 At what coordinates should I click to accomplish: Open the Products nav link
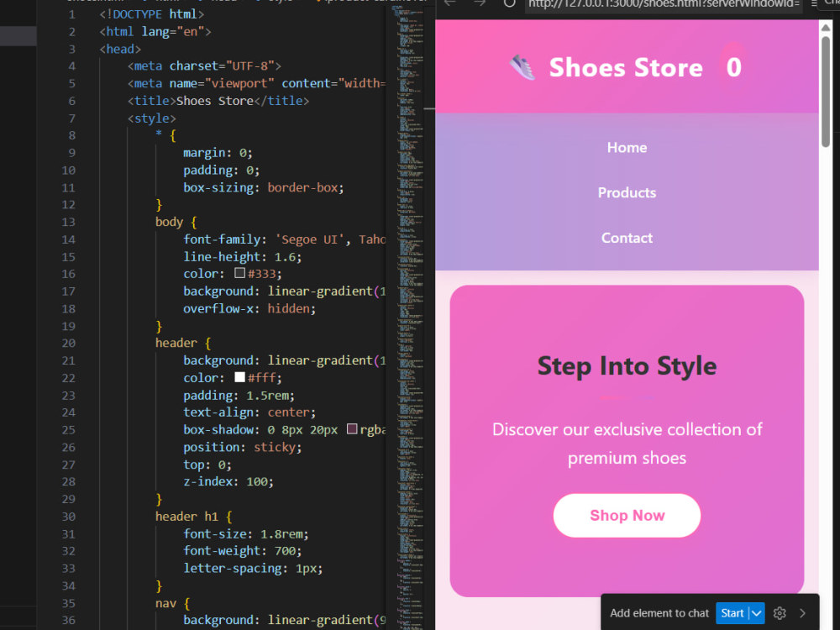point(627,193)
